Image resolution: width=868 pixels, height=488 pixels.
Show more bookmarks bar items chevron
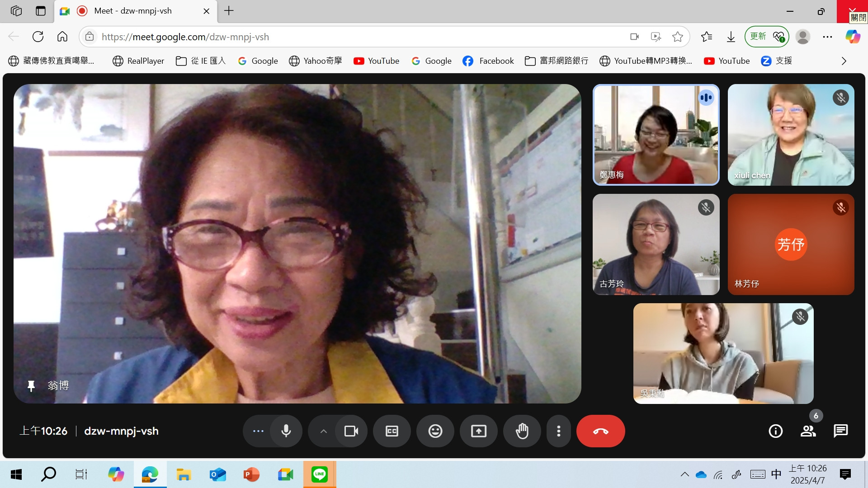[844, 61]
